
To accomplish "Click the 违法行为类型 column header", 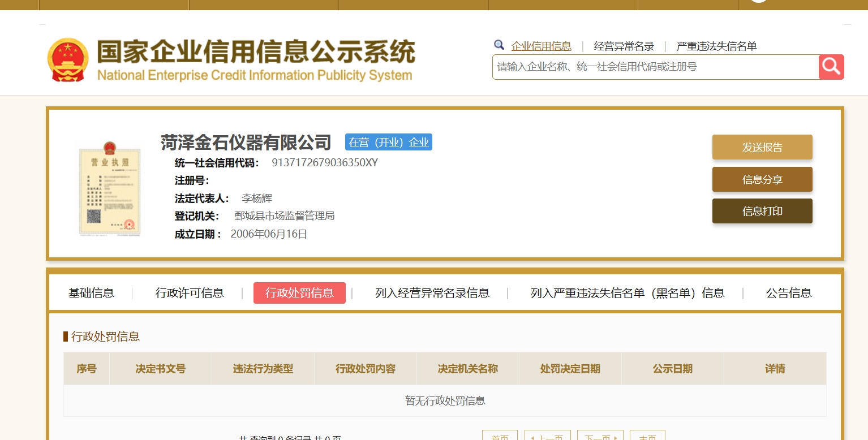I will click(x=263, y=369).
